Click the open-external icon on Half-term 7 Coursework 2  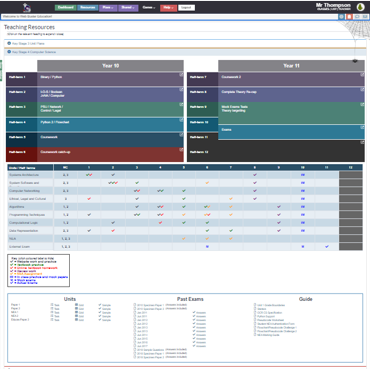[x=362, y=75]
